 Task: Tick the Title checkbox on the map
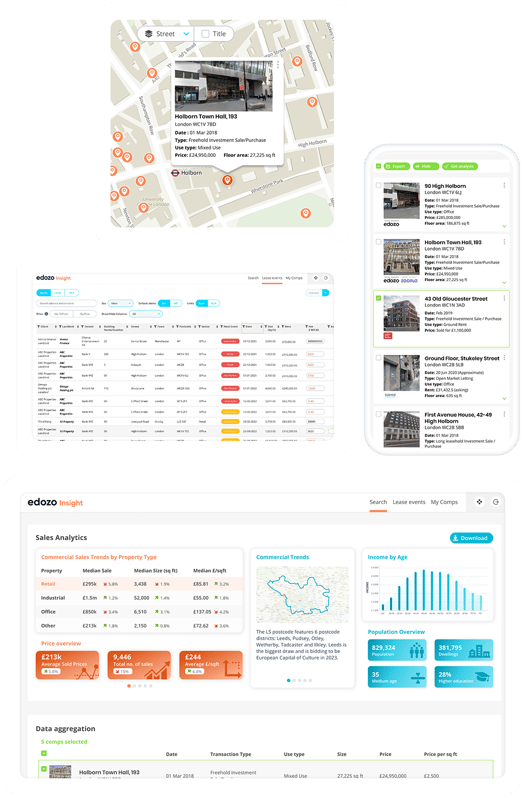click(205, 34)
